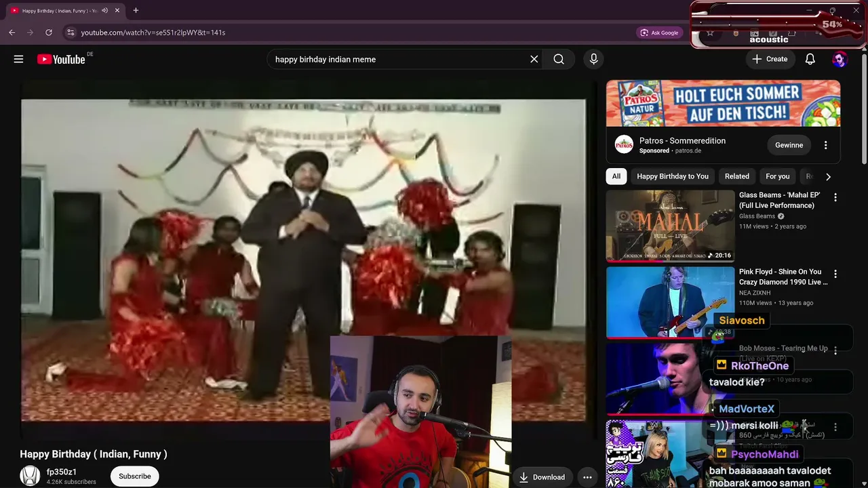Open the Pink Floyd Shine On thumbnail

[x=670, y=302]
